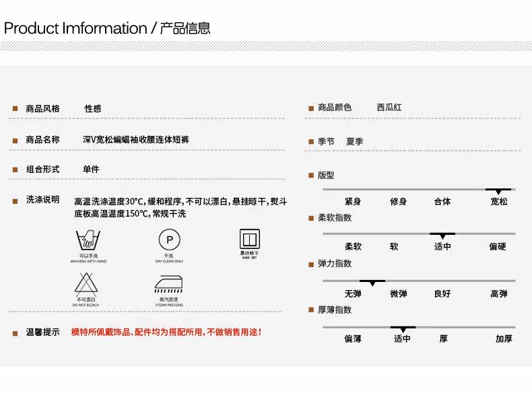532x393 pixels.
Task: Click the 季节 label
Action: coord(326,141)
